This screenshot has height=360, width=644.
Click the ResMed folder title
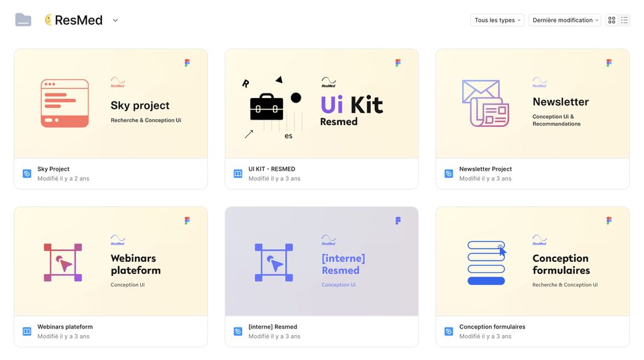[78, 20]
